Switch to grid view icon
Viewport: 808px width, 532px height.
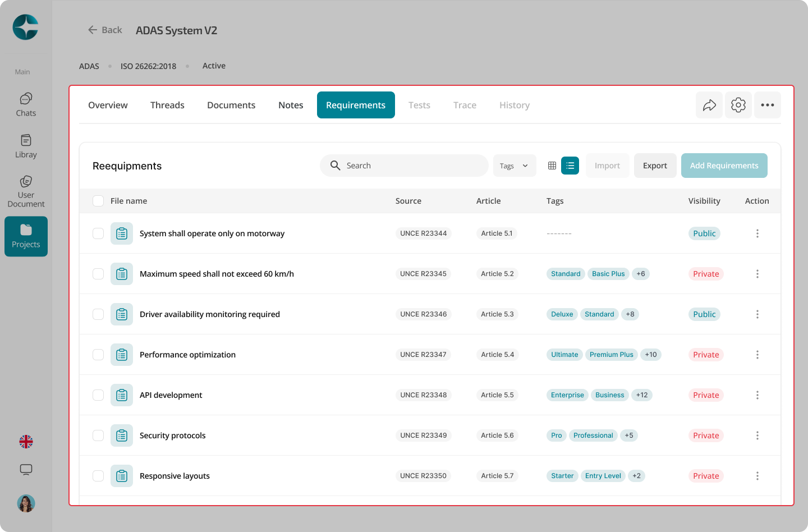552,166
